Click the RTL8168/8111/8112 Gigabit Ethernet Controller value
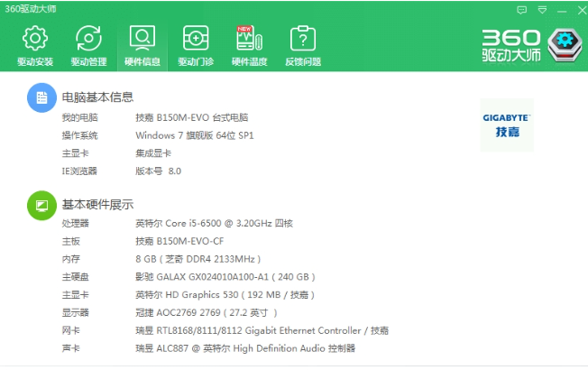 pyautogui.click(x=262, y=330)
